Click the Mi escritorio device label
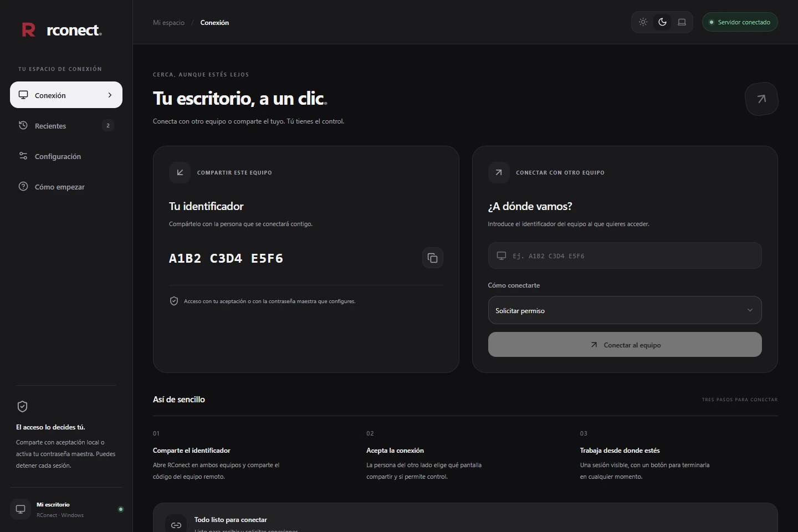Viewport: 798px width, 532px height. coord(53,505)
